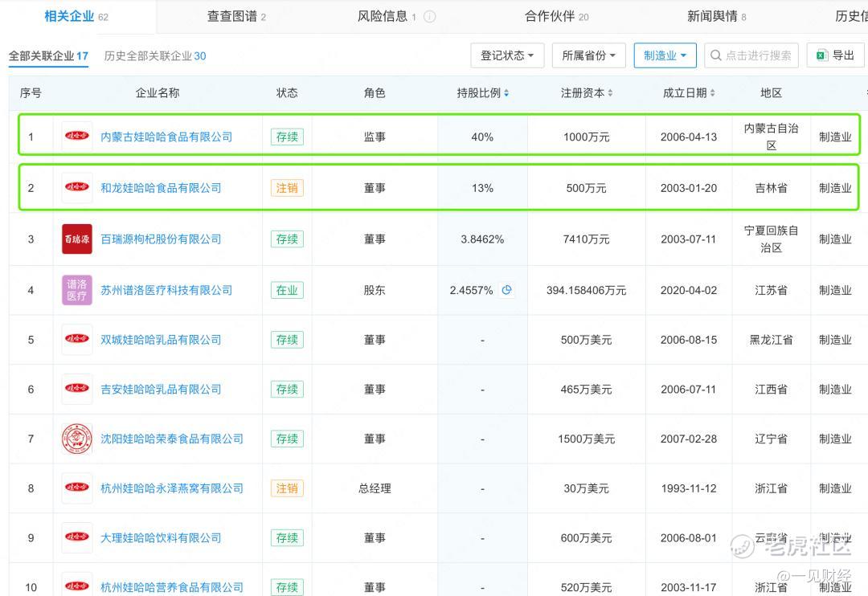
Task: Click the 1000万元 registered capital cell
Action: [x=586, y=137]
